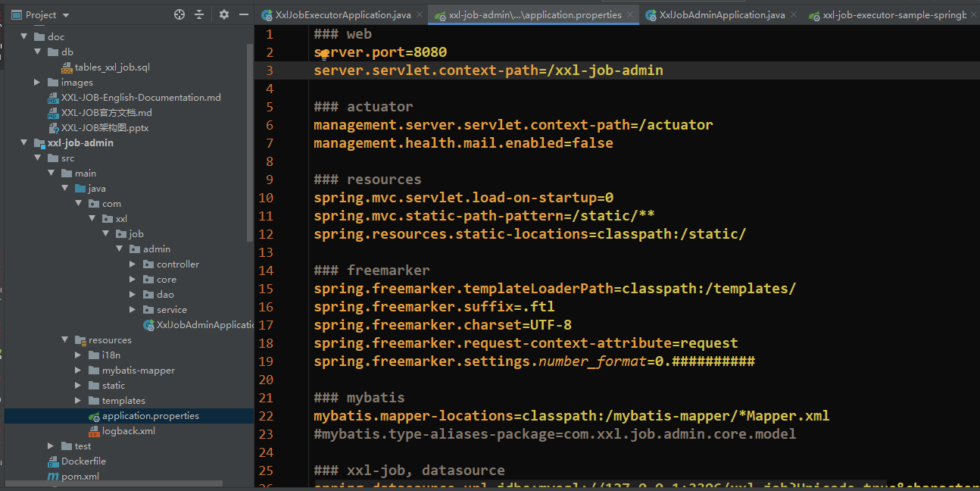Click the Dockerfile file icon
This screenshot has height=491, width=980.
(53, 461)
